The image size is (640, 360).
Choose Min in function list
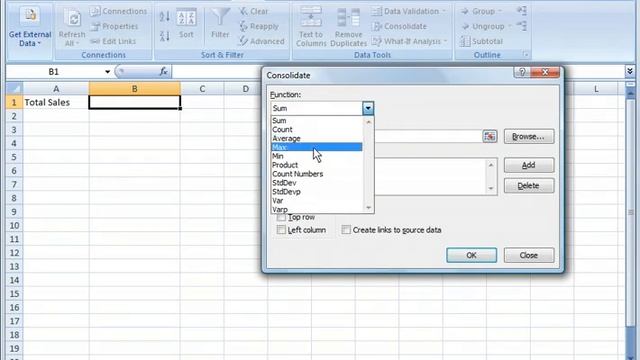click(317, 156)
